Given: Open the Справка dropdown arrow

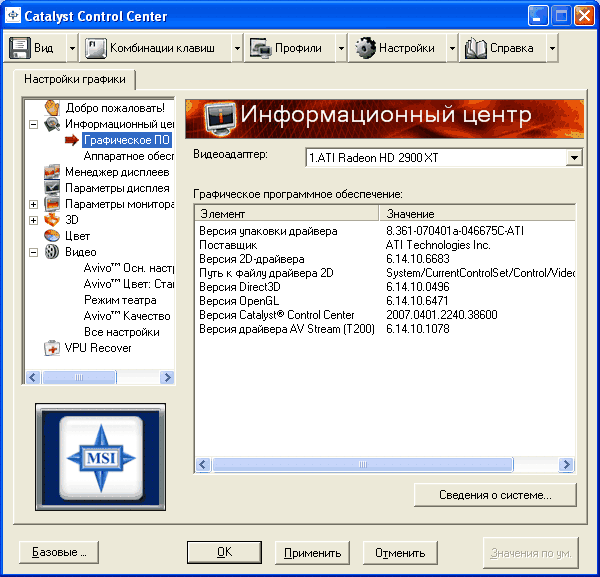Looking at the screenshot, I should [552, 48].
